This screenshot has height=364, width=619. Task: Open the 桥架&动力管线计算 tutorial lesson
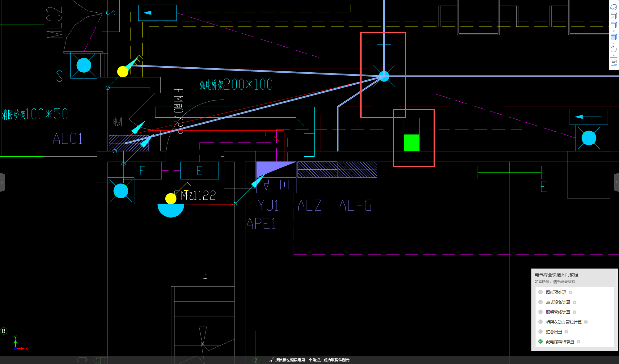pos(564,322)
